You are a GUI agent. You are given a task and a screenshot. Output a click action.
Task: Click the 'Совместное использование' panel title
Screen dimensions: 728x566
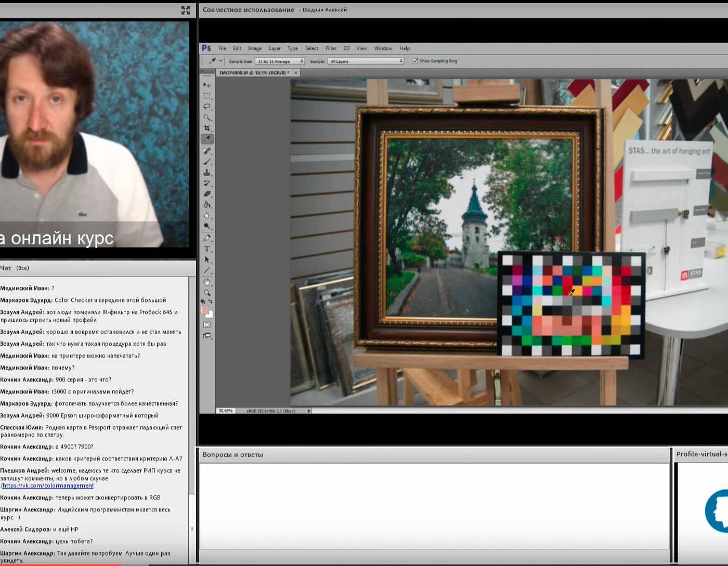point(248,10)
